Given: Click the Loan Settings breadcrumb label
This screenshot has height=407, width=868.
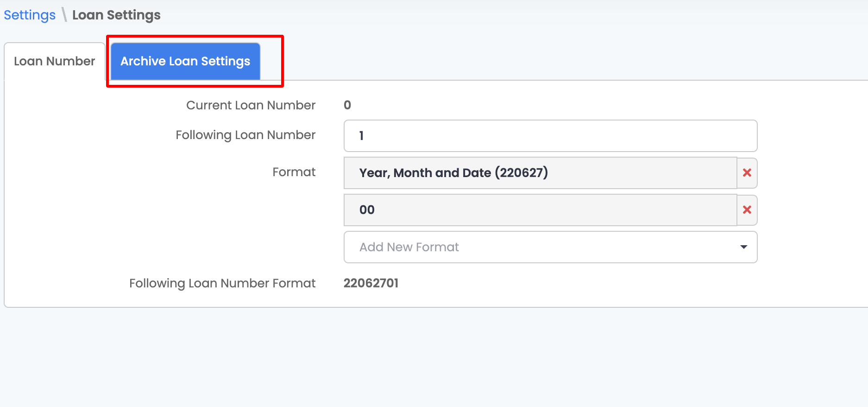Looking at the screenshot, I should [116, 14].
